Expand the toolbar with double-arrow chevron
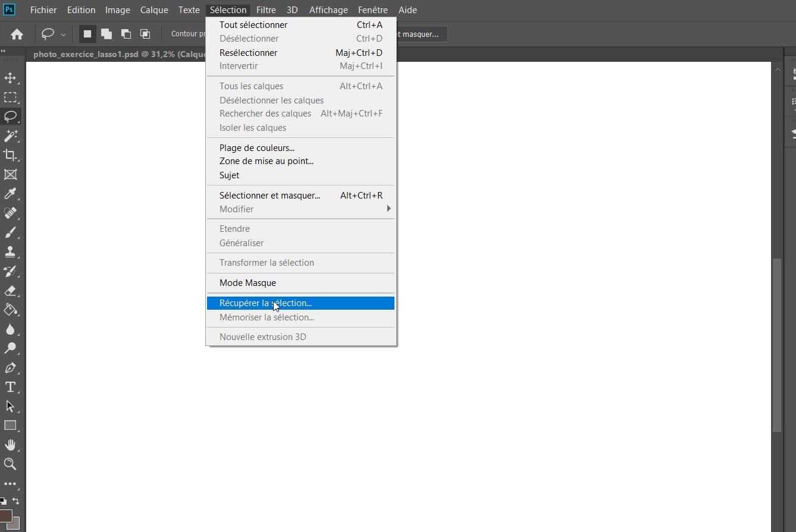This screenshot has height=532, width=796. 4,52
